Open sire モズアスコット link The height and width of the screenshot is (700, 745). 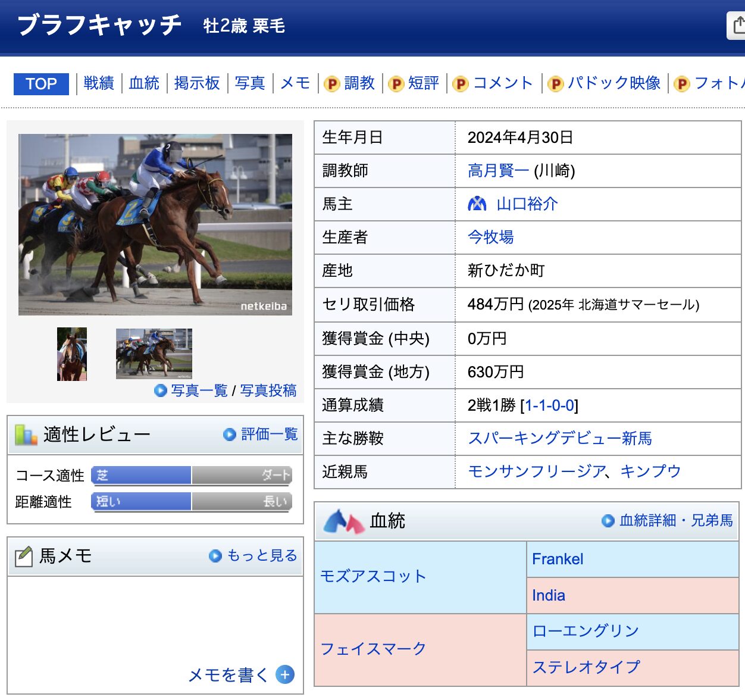pos(374,576)
